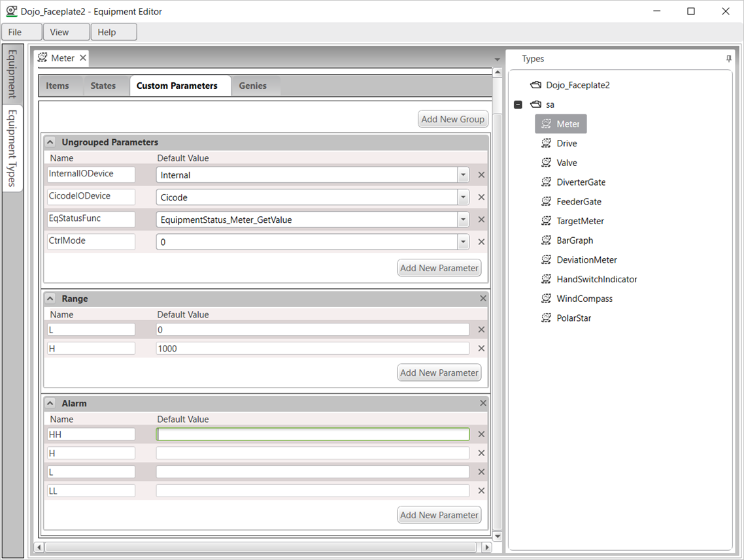Click the Add New Group button
This screenshot has height=560, width=744.
click(x=452, y=120)
